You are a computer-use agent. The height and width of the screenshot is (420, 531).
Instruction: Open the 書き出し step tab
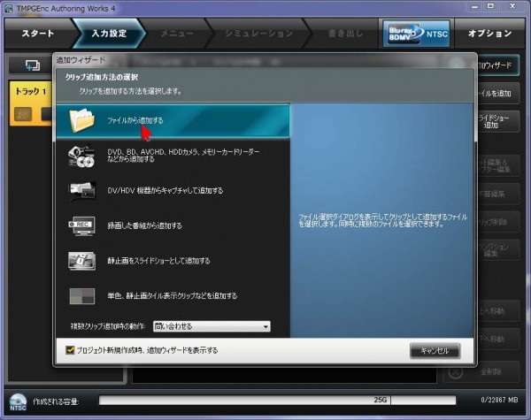[x=345, y=34]
